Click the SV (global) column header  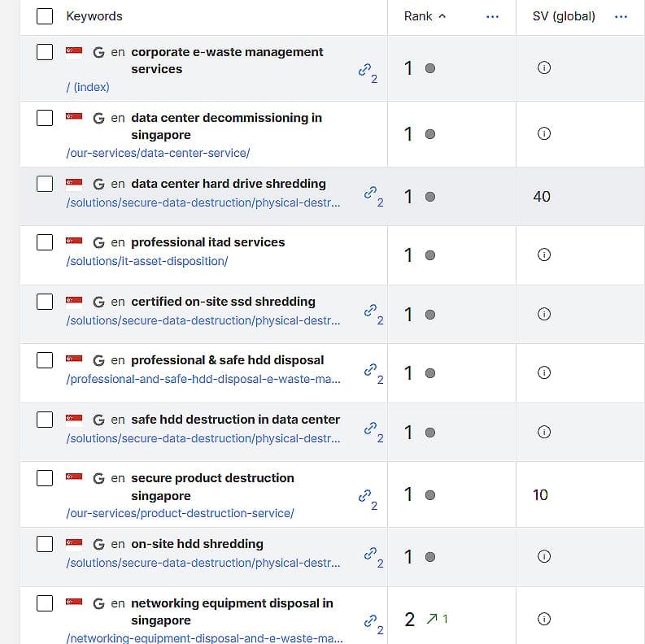click(x=564, y=16)
